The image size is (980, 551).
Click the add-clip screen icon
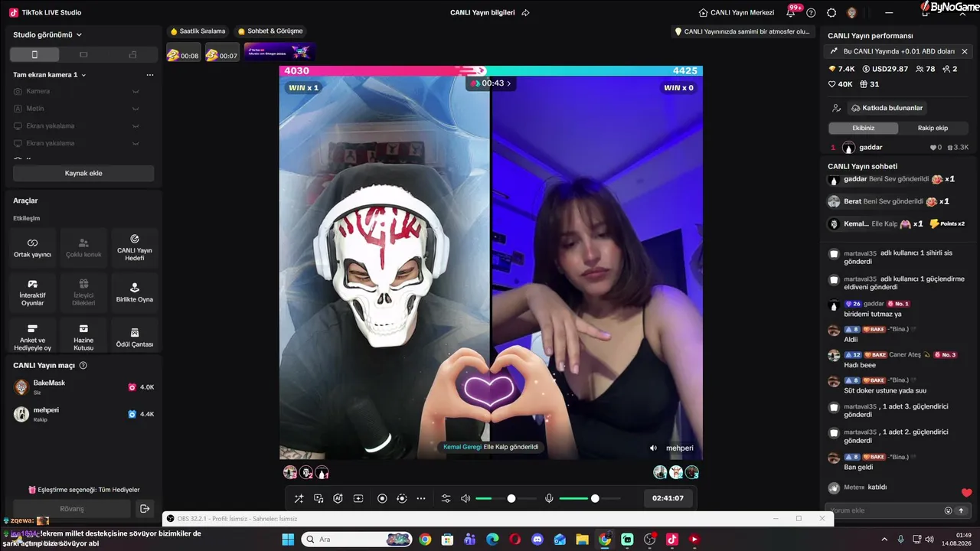[x=358, y=498]
